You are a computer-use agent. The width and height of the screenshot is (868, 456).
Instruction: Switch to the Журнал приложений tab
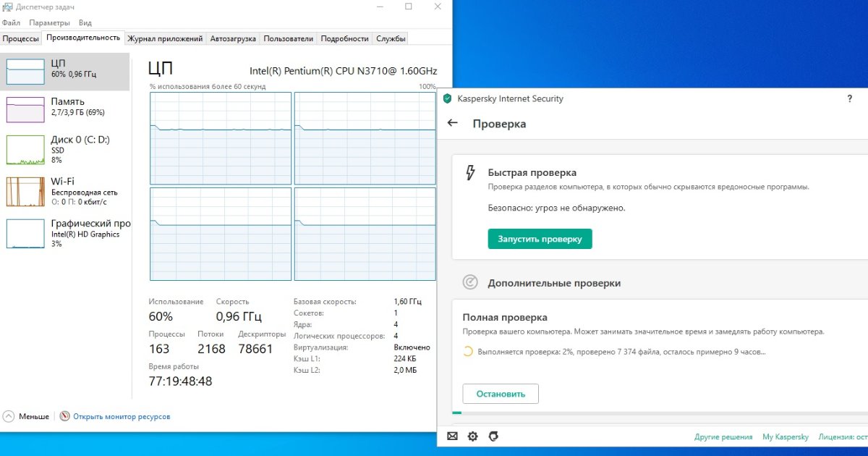point(166,38)
